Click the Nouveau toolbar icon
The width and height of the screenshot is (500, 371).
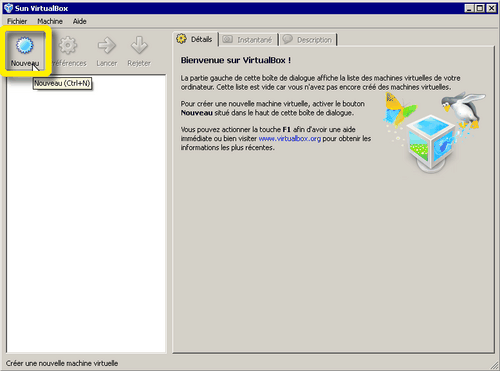pyautogui.click(x=25, y=46)
